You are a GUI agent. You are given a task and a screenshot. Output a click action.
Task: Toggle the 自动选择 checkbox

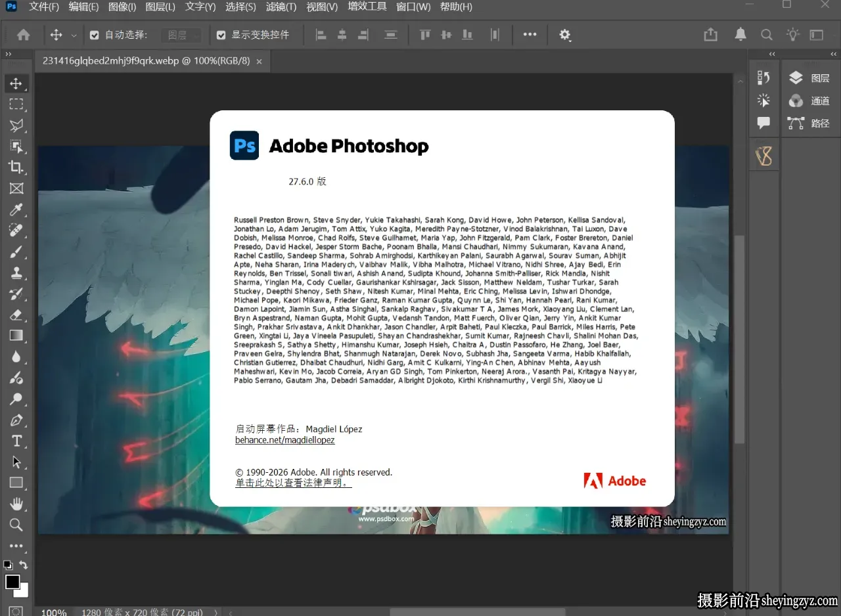(x=94, y=35)
